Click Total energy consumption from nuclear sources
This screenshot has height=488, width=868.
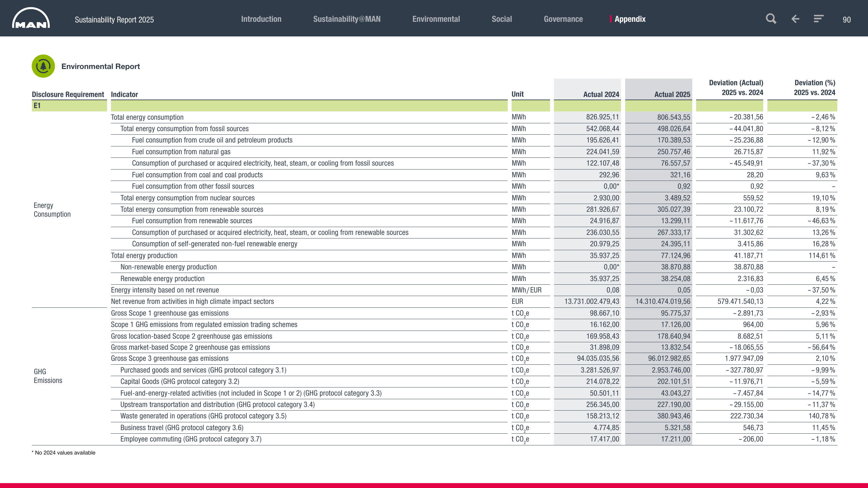click(x=188, y=198)
